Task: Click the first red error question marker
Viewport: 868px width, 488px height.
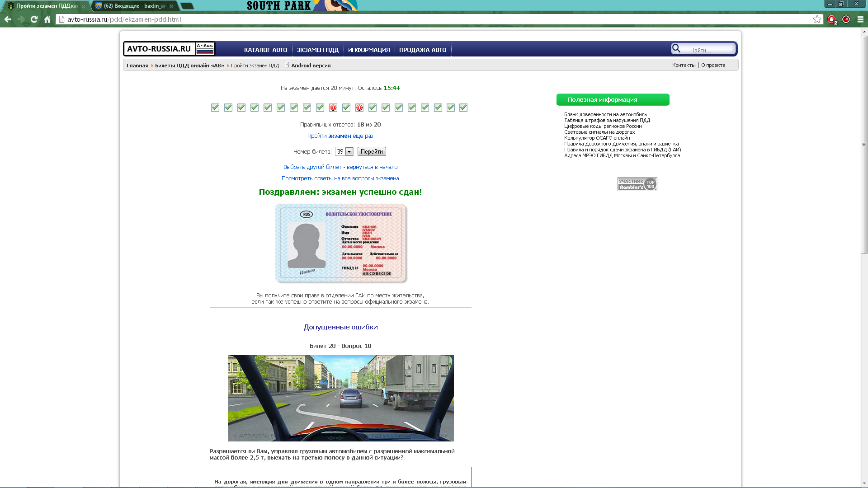Action: [333, 108]
